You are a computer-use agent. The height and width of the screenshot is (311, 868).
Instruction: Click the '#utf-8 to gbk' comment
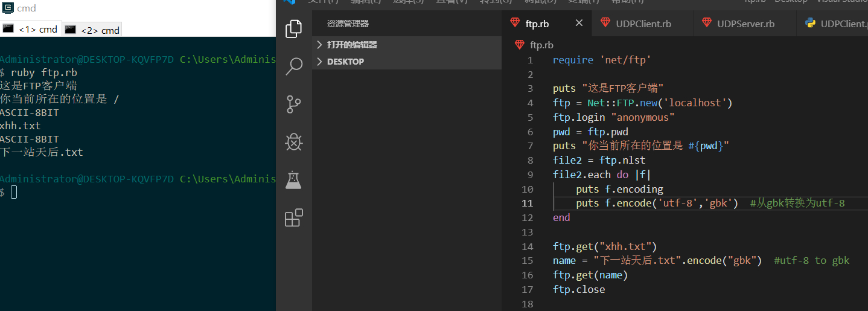pyautogui.click(x=811, y=260)
